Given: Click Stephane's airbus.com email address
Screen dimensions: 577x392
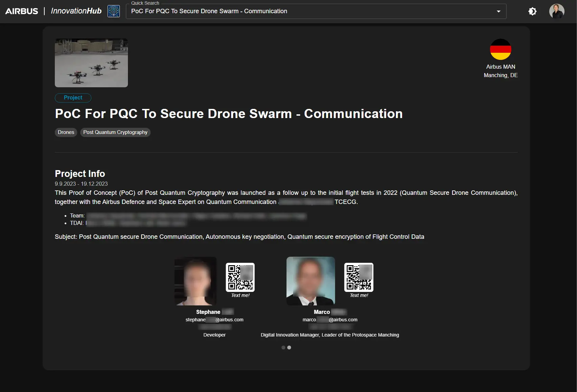Looking at the screenshot, I should coord(214,320).
